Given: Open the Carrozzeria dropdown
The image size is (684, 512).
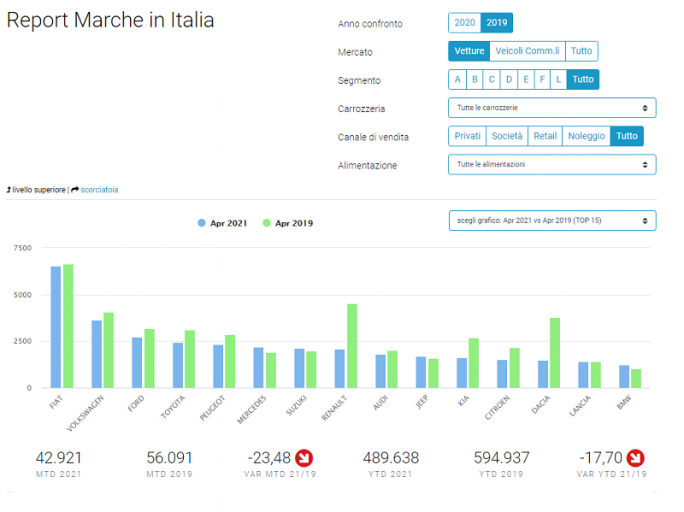Looking at the screenshot, I should (x=552, y=108).
